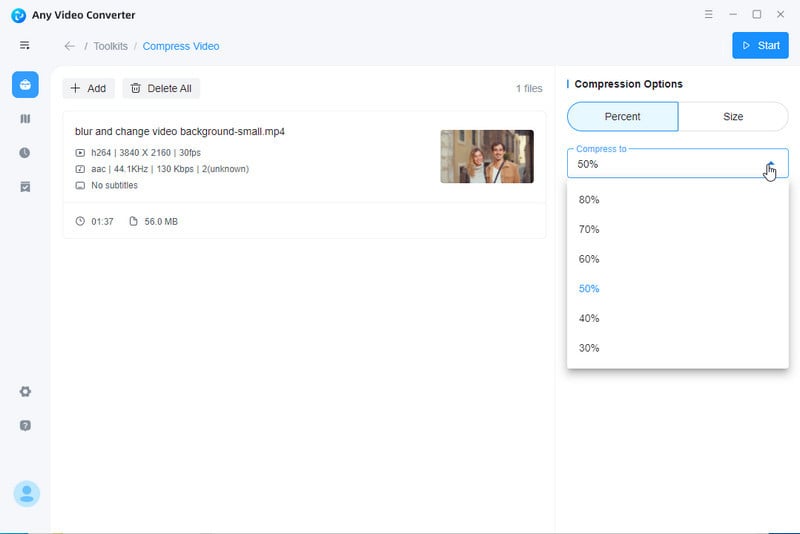Screen dimensions: 800x534
Task: Switch to Size compression mode
Action: point(733,116)
